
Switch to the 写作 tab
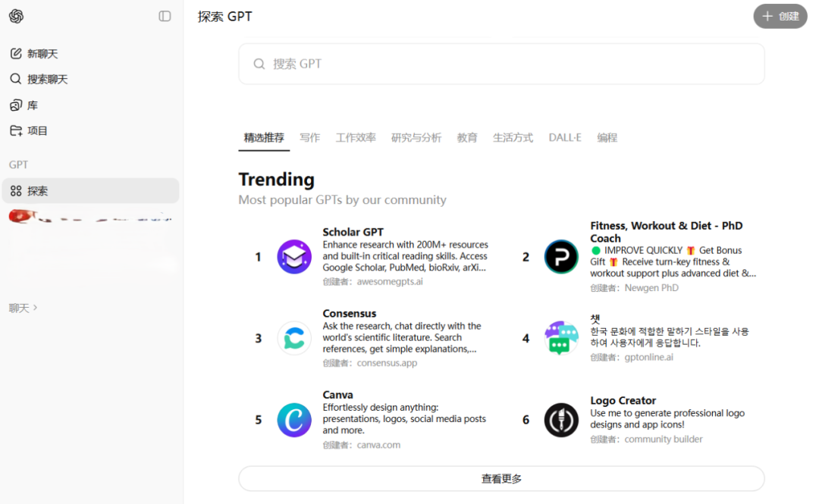(309, 138)
